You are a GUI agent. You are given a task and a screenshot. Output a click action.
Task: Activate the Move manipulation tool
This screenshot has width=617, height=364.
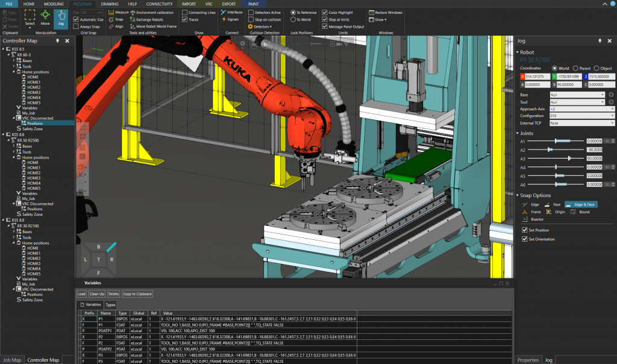click(x=45, y=19)
